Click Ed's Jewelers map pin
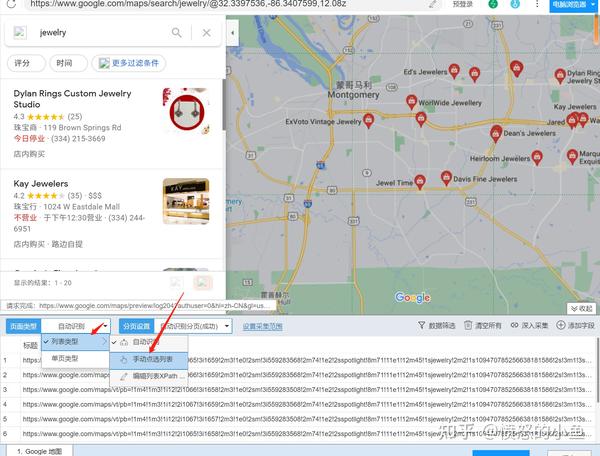 coord(454,71)
